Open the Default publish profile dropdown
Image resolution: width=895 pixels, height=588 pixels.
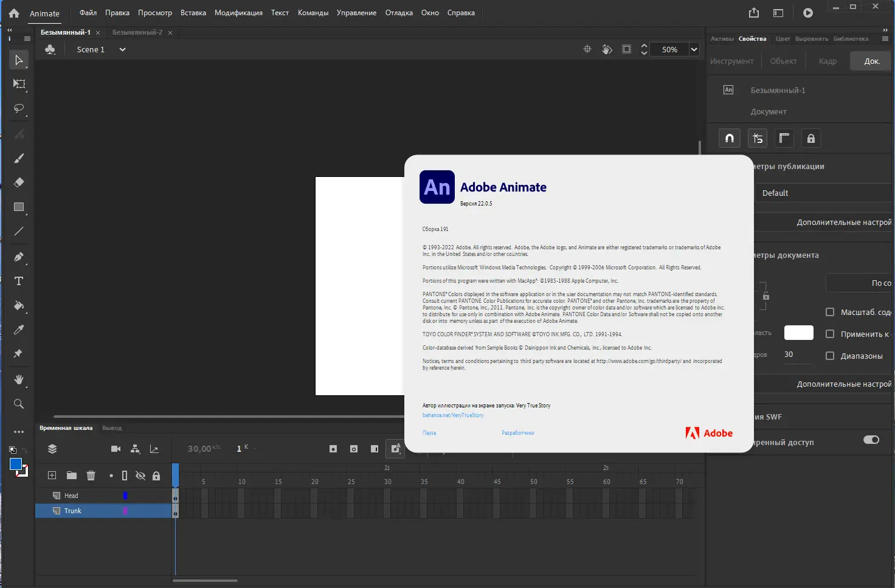click(x=824, y=193)
